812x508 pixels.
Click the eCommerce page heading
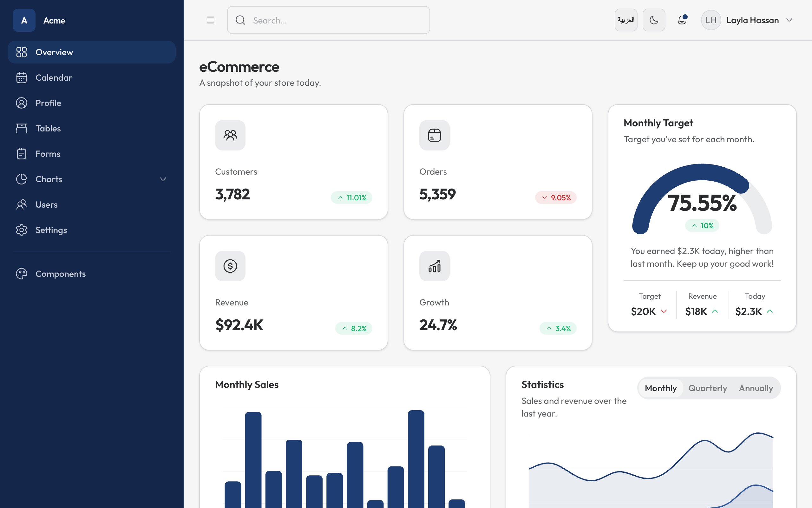click(x=239, y=67)
